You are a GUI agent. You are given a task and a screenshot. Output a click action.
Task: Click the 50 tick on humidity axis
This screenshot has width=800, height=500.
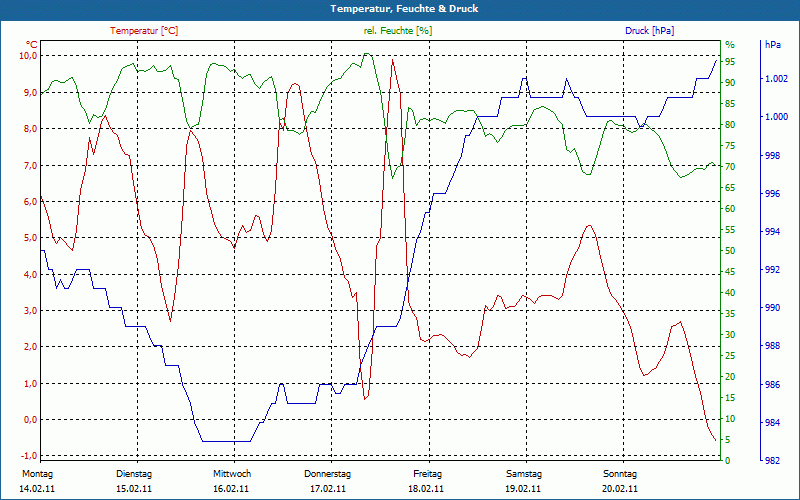coord(730,250)
